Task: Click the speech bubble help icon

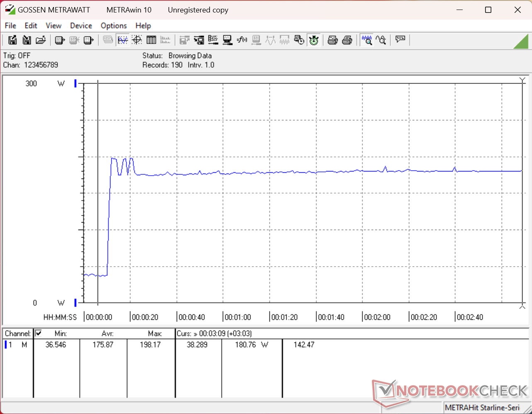Action: coord(400,40)
